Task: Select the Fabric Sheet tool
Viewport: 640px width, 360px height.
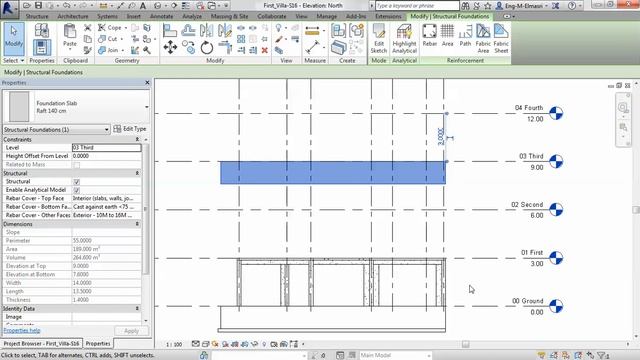Action: 501,39
